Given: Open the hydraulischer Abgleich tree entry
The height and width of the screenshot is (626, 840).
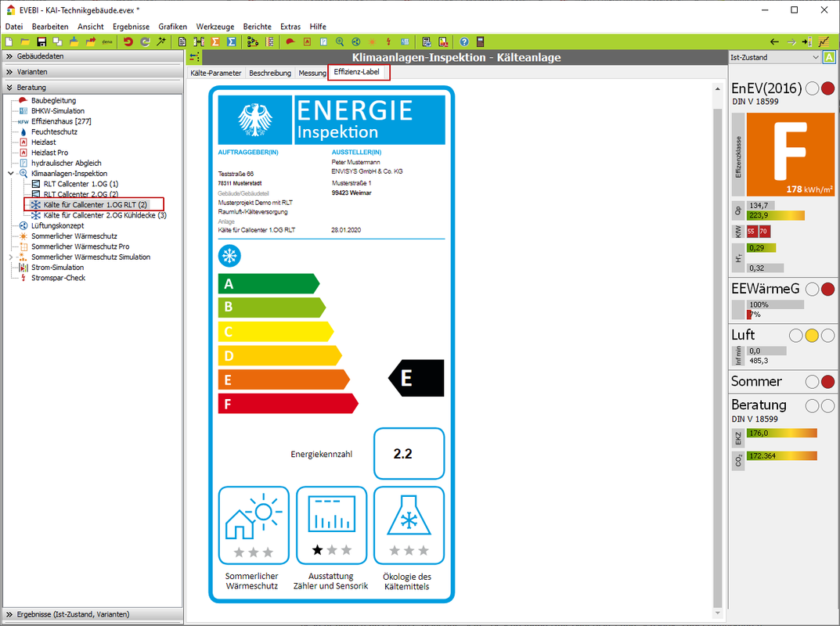Looking at the screenshot, I should click(x=66, y=163).
